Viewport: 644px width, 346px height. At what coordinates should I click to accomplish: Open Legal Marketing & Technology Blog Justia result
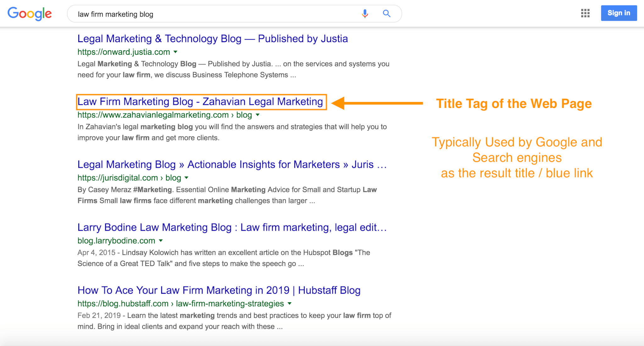pyautogui.click(x=213, y=39)
